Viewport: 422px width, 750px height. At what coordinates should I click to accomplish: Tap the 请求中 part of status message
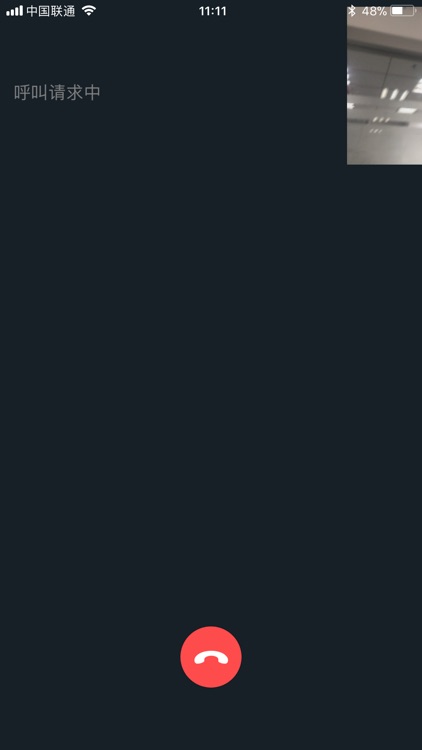(75, 92)
